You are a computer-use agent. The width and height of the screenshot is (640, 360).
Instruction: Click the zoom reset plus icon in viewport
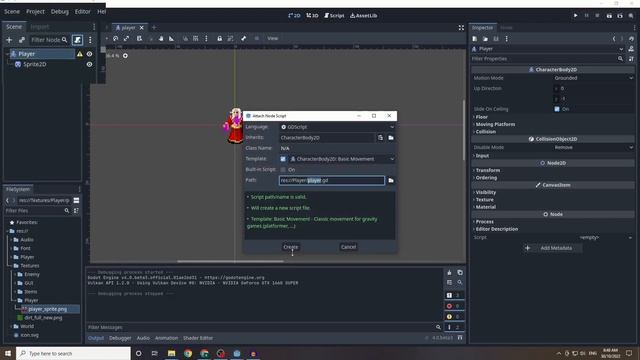(125, 56)
